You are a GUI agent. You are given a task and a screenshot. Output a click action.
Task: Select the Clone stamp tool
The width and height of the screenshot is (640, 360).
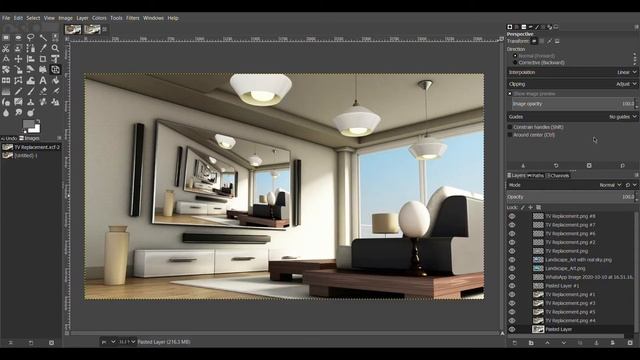(31, 102)
